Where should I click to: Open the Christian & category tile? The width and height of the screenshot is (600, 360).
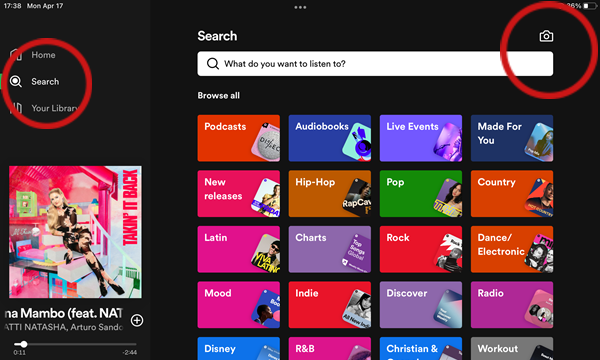point(421,349)
